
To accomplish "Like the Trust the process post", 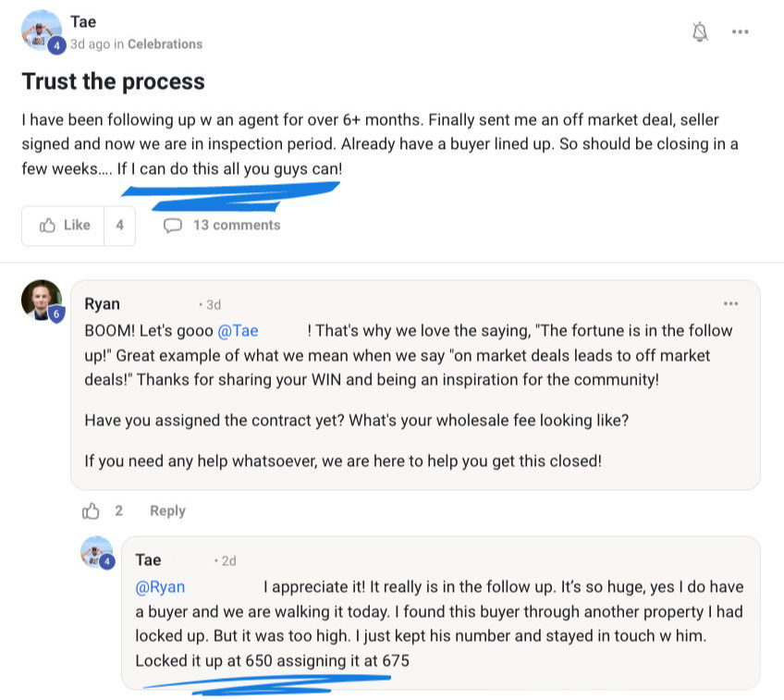I will [65, 226].
